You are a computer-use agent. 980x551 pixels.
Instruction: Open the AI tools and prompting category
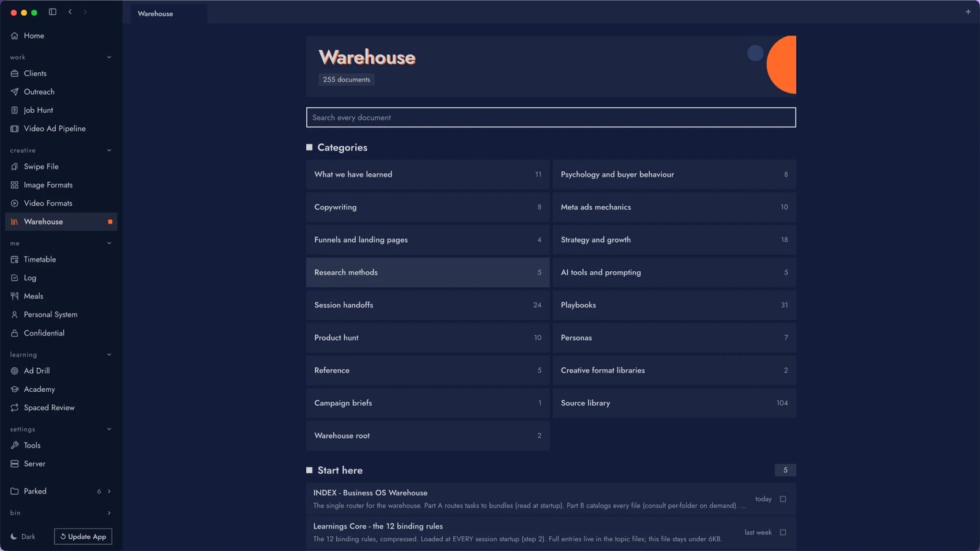coord(674,272)
